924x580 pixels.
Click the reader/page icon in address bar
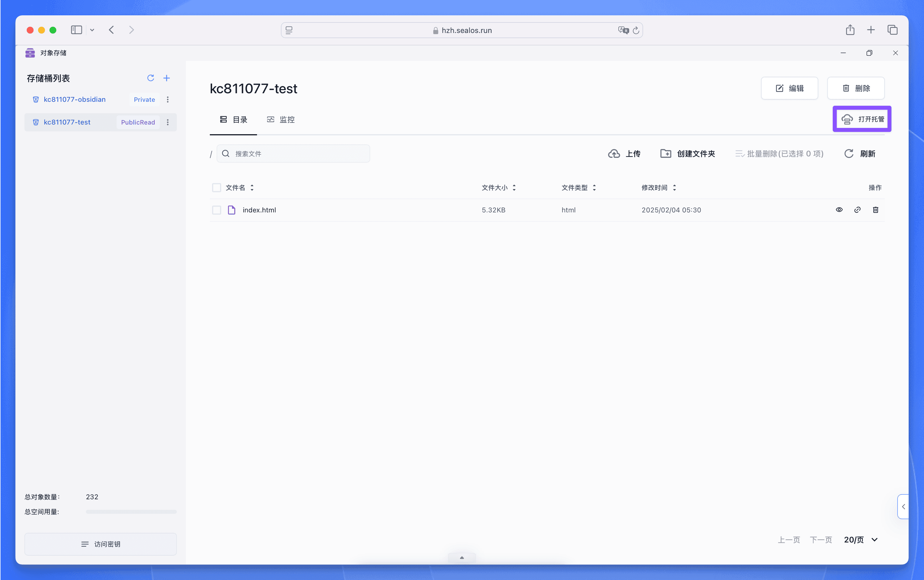[289, 30]
